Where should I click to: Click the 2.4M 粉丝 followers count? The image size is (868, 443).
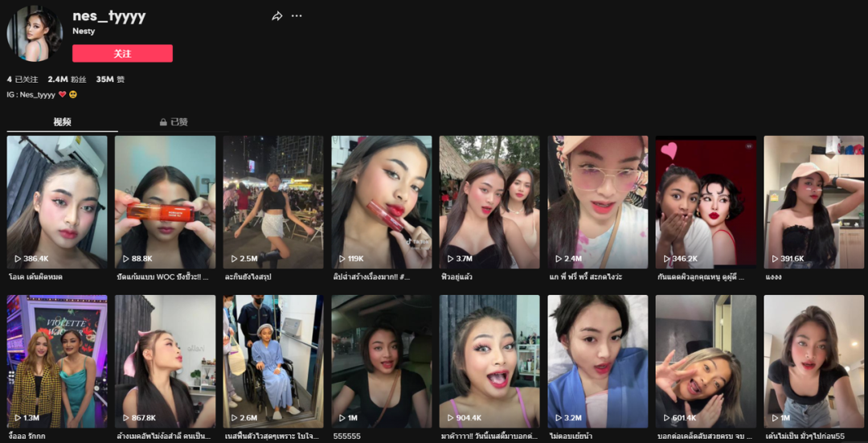coord(67,80)
